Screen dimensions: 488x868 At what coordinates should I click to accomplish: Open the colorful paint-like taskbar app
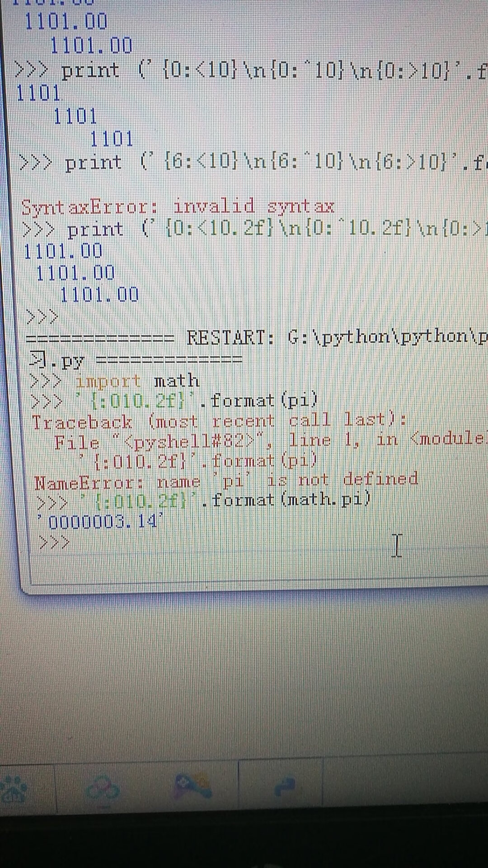point(193,786)
